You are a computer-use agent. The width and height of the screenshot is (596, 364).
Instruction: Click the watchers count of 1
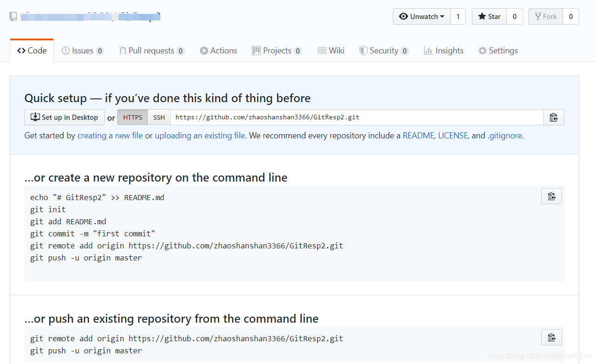tap(458, 17)
